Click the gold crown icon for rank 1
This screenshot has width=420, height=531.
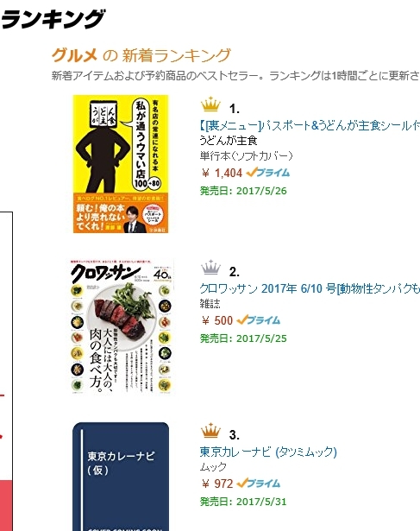coord(210,104)
